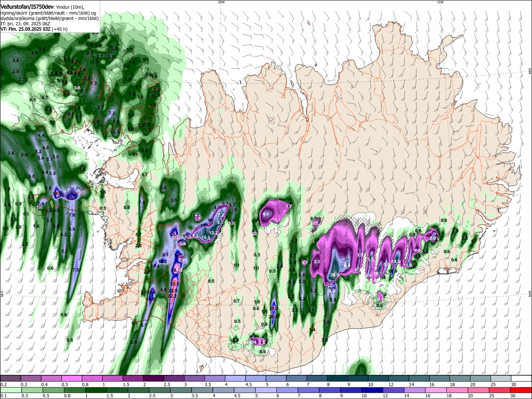Select the 6.4 precipitation value
Image resolution: width=532 pixels, height=399 pixels.
347,265
